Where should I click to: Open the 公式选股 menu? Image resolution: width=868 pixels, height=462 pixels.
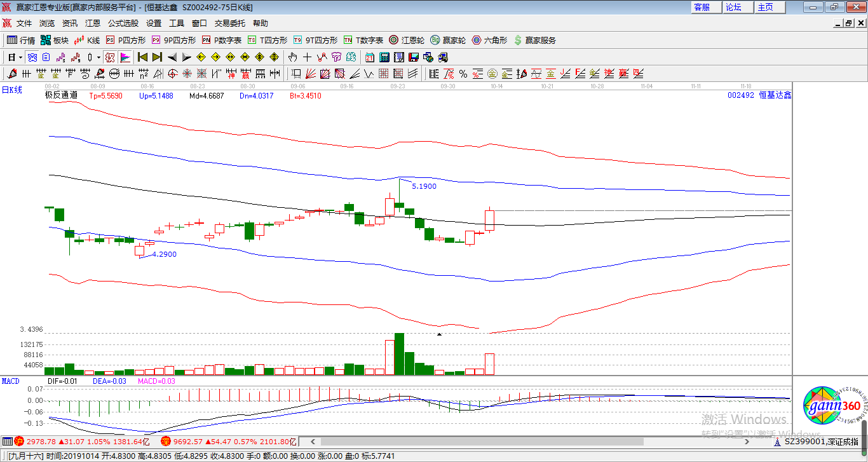(x=123, y=23)
